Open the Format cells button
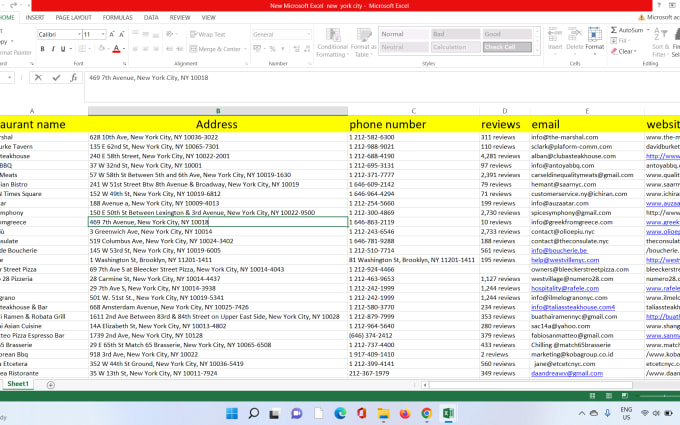The height and width of the screenshot is (425, 680). pos(595,40)
